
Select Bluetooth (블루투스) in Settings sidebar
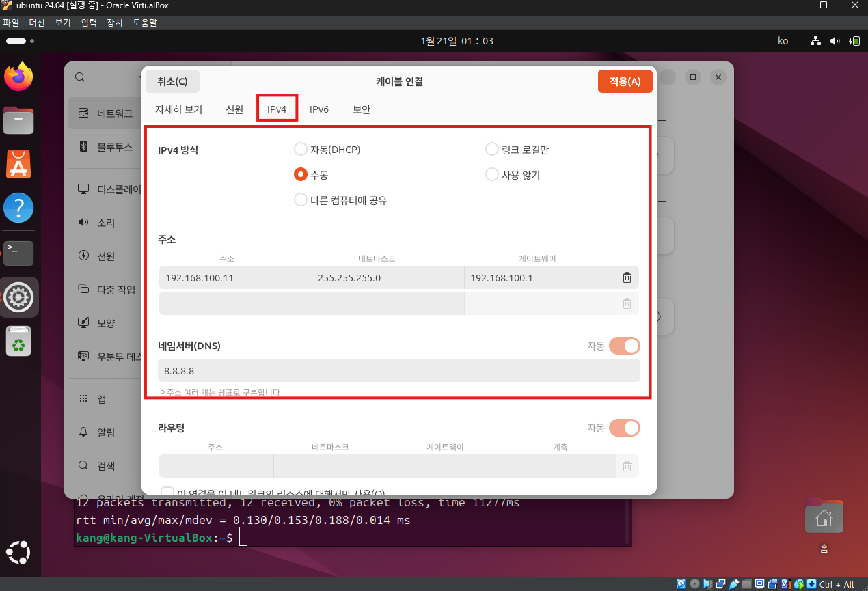tap(105, 146)
